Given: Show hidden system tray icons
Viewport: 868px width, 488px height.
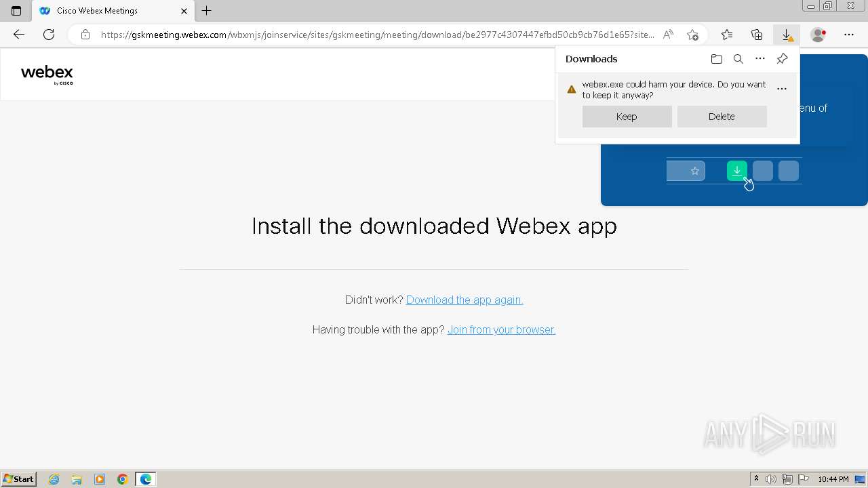Looking at the screenshot, I should coord(757,479).
